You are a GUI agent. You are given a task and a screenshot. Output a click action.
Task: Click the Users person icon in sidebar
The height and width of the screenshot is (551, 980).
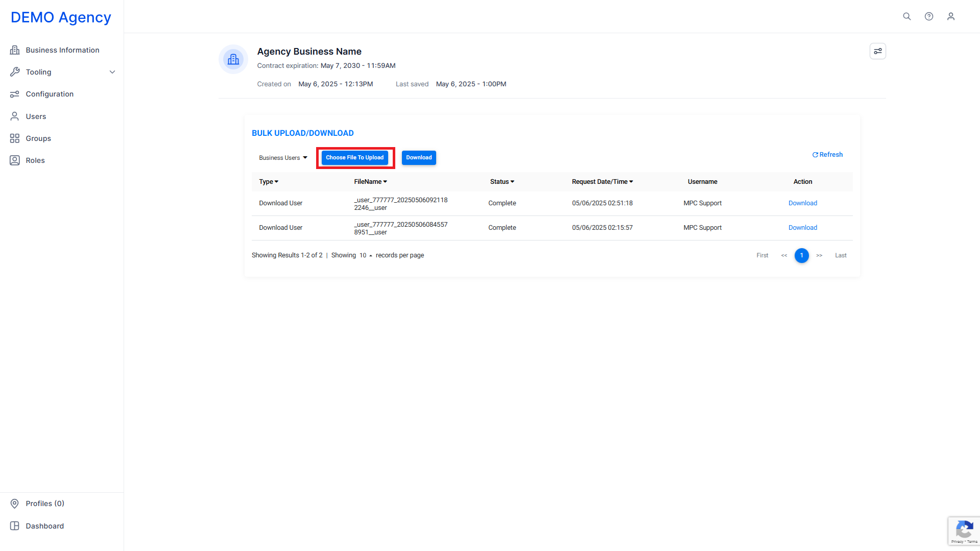15,116
